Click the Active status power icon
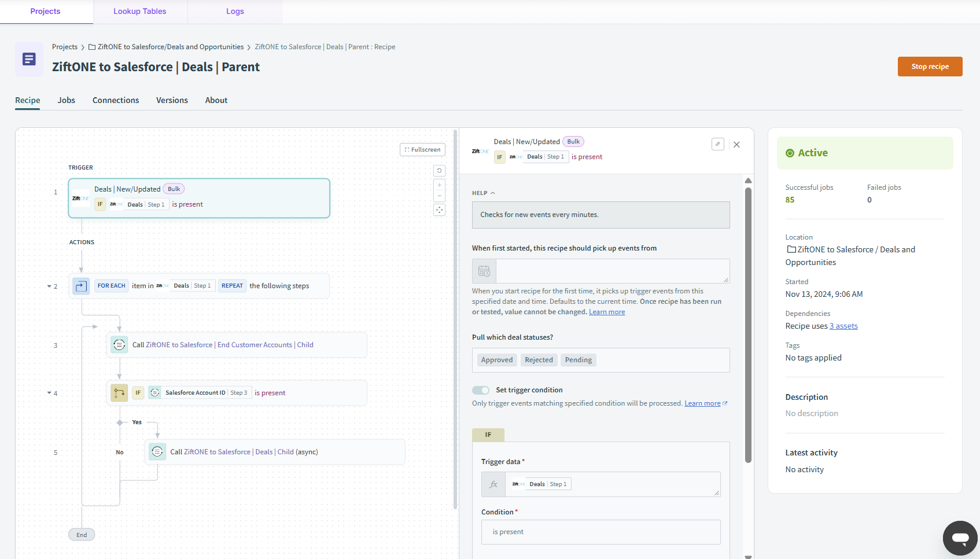Screen dimensions: 980x559 [x=790, y=153]
